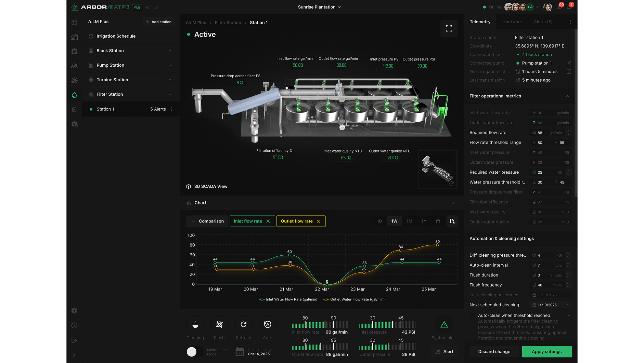Viewport: 644px width, 363px height.
Task: Select the 1D chart time range
Action: [379, 221]
